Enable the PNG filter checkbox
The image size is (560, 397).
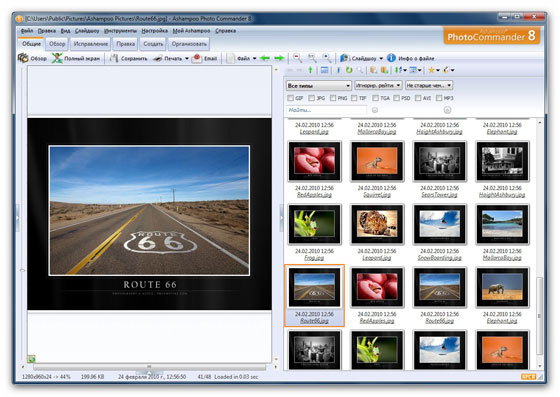pyautogui.click(x=333, y=98)
